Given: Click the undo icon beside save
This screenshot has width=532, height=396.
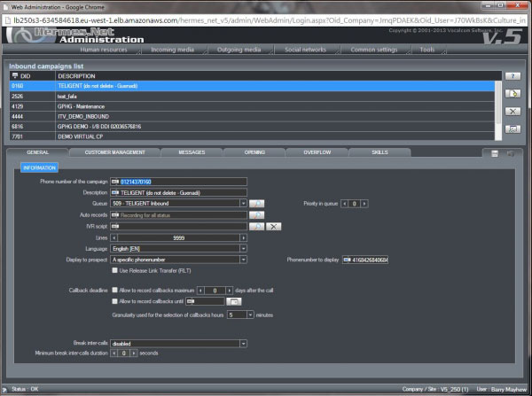Looking at the screenshot, I should pyautogui.click(x=511, y=153).
